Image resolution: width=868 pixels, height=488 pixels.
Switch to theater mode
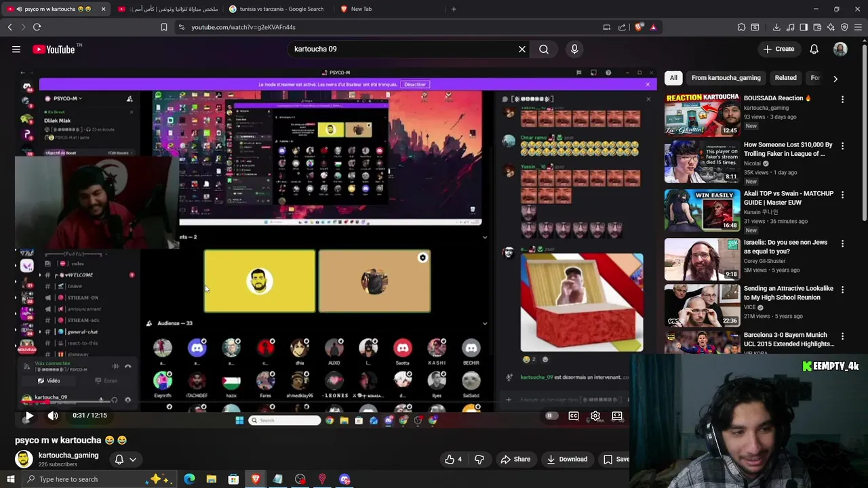tap(617, 415)
